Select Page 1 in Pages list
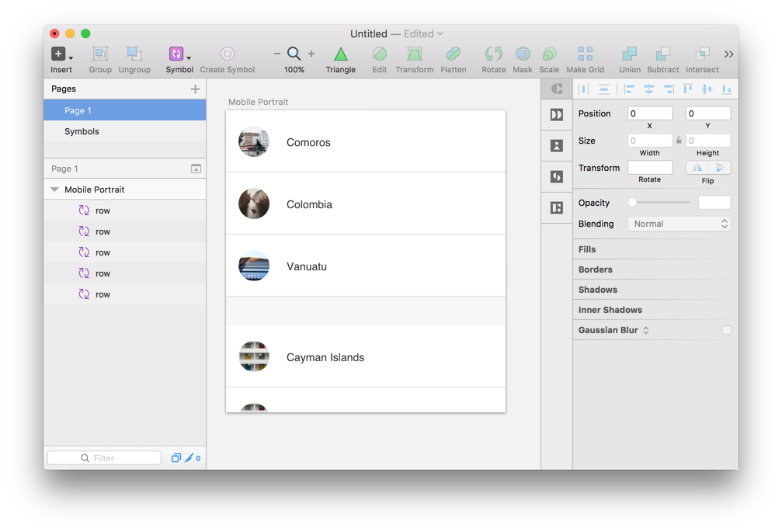 [125, 110]
